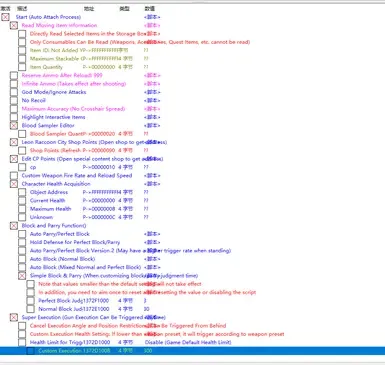
Task: Select the Highlight Interactive Items label
Action: [53, 117]
